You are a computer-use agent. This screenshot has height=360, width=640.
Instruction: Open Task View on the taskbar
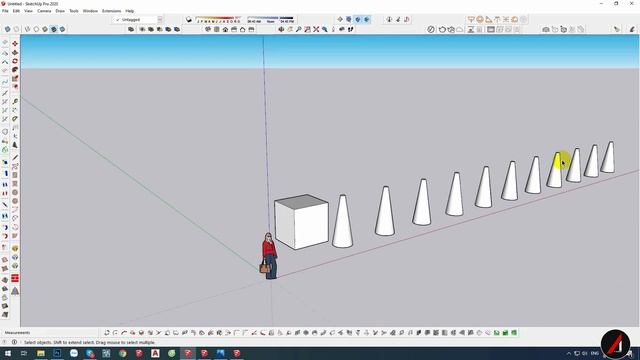coord(24,353)
